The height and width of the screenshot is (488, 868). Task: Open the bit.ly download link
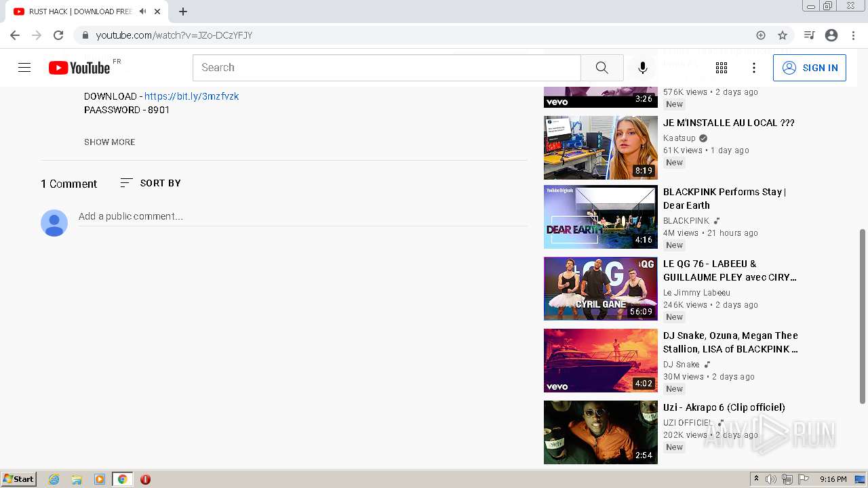pyautogui.click(x=191, y=96)
